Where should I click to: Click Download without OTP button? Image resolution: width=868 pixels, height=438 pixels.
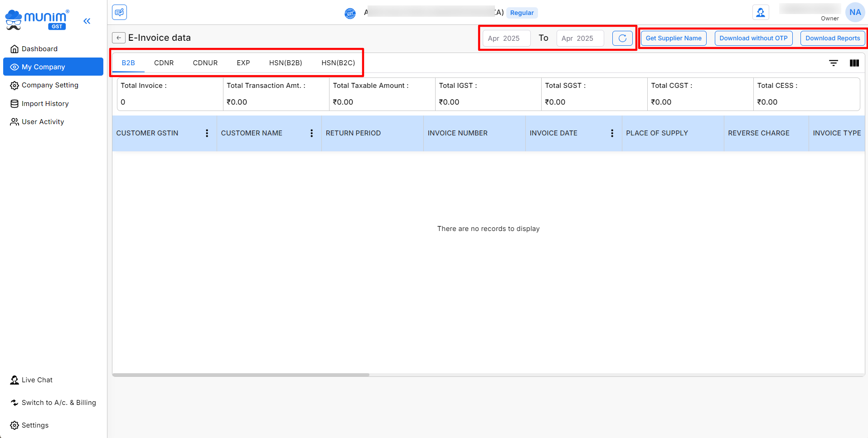pyautogui.click(x=753, y=39)
